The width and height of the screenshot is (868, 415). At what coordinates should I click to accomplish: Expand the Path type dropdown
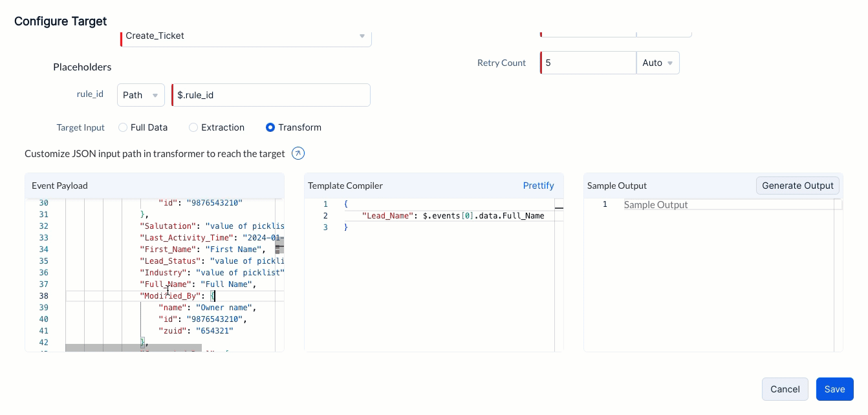[141, 95]
